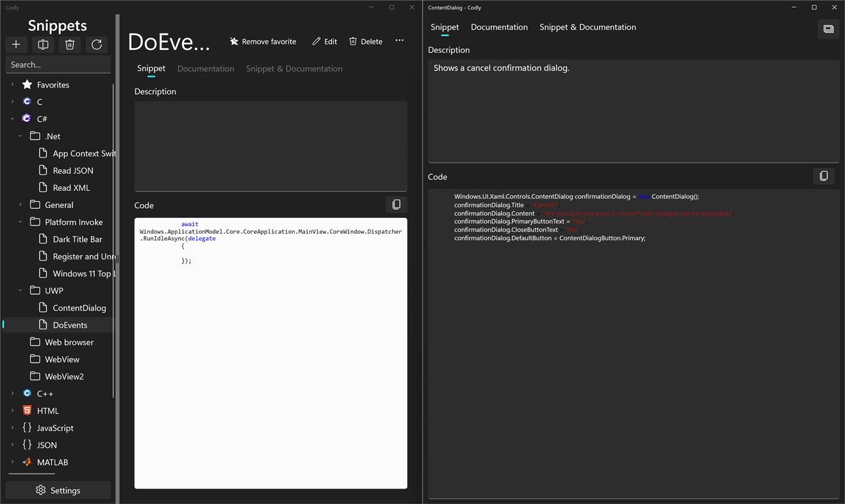Edit the DoEvents snippet
The image size is (845, 504).
(325, 41)
